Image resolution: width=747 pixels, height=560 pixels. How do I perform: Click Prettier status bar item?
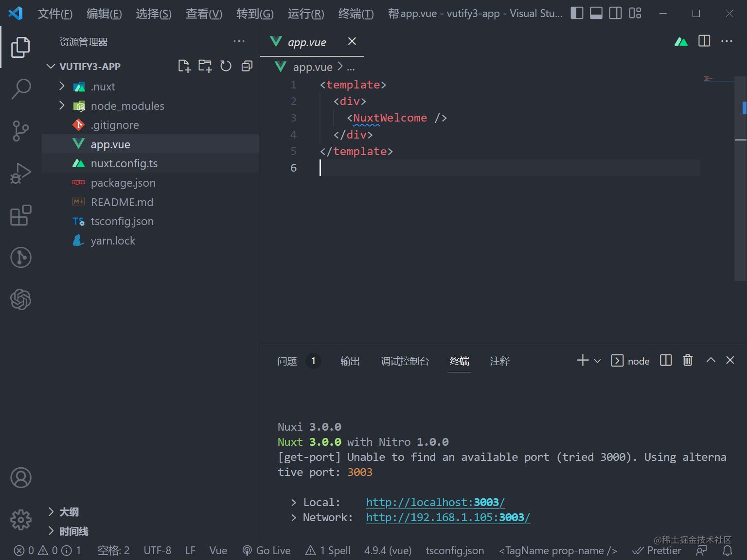click(657, 550)
